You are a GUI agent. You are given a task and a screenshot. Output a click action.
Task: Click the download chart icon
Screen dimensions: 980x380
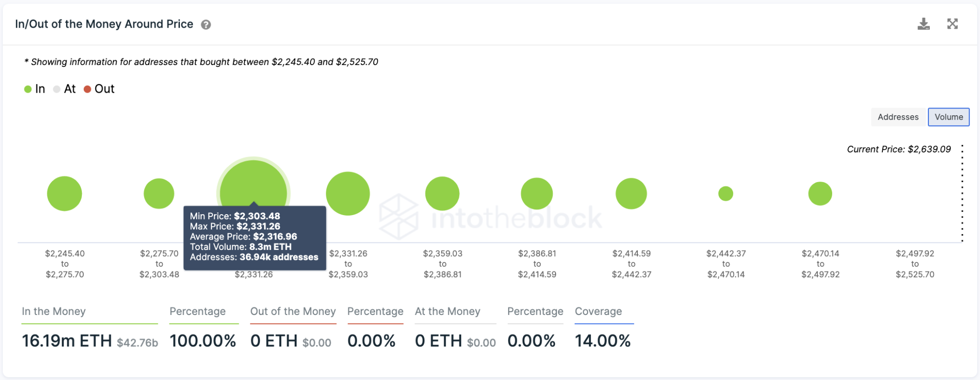923,24
